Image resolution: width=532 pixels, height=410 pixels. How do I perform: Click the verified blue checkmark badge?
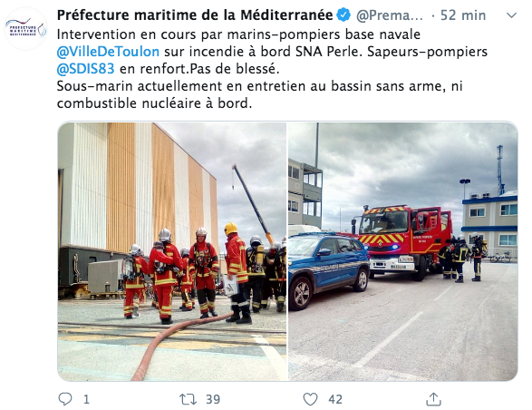(x=343, y=15)
